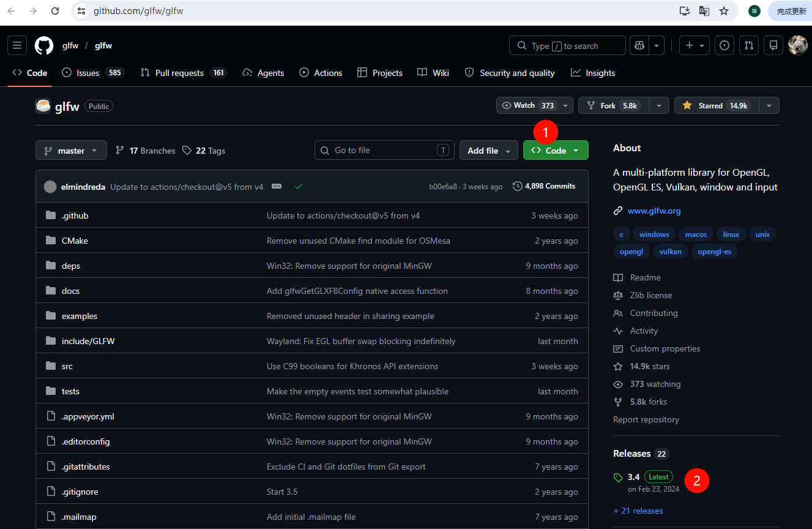Open the commit details ellipsis button

click(x=277, y=186)
